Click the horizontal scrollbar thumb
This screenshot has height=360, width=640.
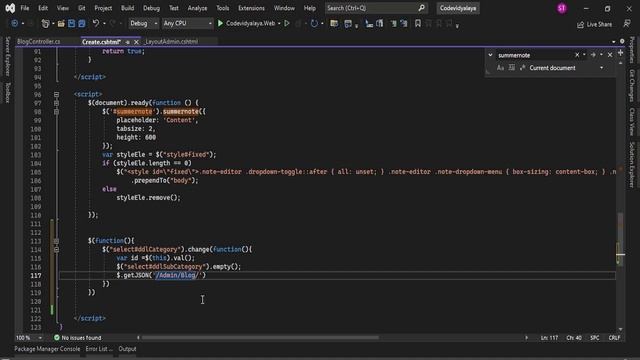click(260, 338)
